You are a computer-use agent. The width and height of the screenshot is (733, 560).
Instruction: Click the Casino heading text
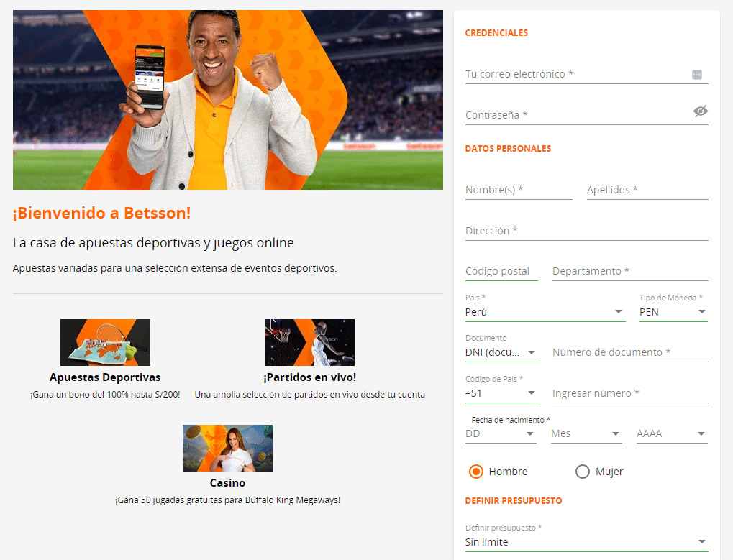tap(227, 483)
